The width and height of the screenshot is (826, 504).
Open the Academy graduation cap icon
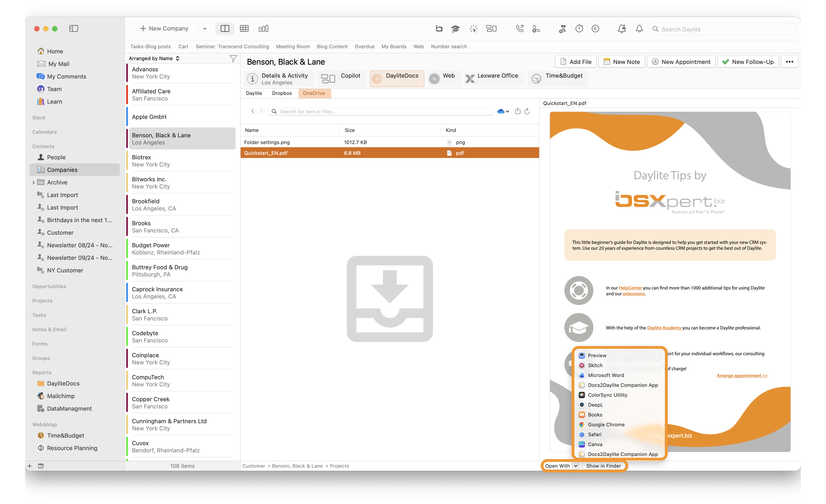pyautogui.click(x=455, y=28)
